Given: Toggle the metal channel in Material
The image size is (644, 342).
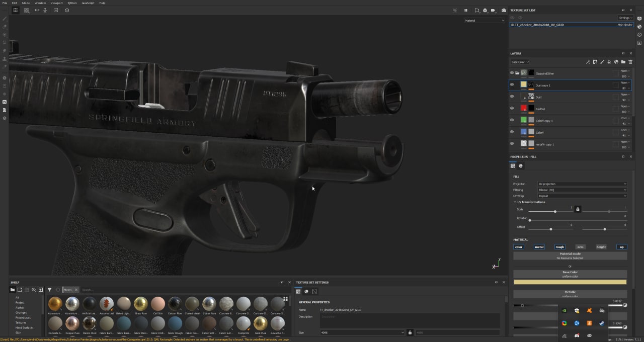Looking at the screenshot, I should coord(539,247).
